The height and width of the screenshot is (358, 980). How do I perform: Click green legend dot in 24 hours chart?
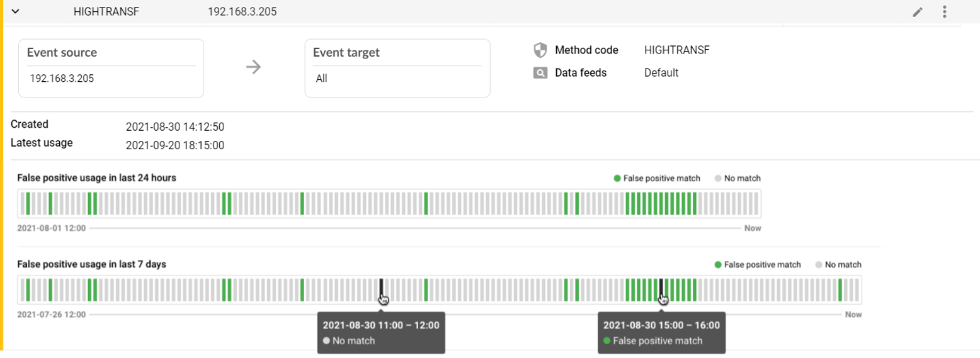pos(617,179)
